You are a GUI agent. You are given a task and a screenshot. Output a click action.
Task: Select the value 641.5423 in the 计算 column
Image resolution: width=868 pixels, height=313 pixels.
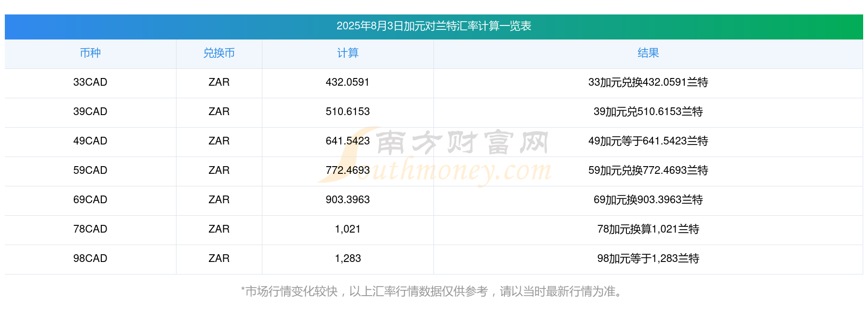(x=348, y=141)
